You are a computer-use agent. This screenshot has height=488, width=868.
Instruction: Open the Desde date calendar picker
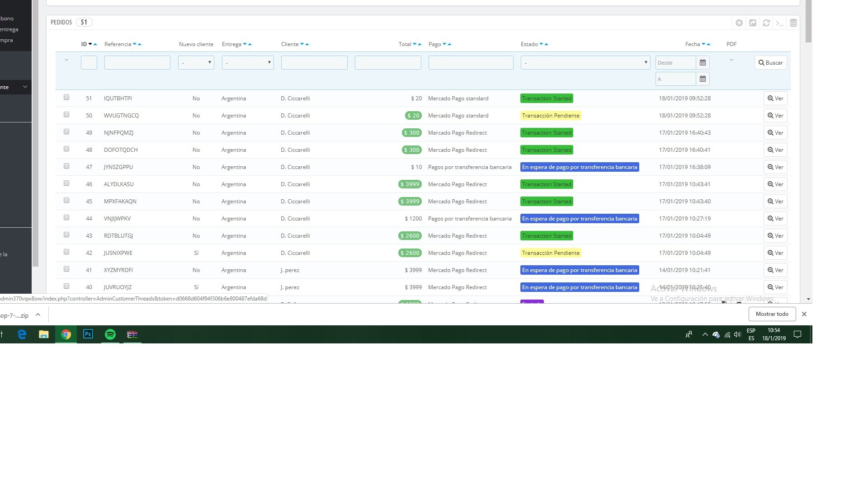703,63
